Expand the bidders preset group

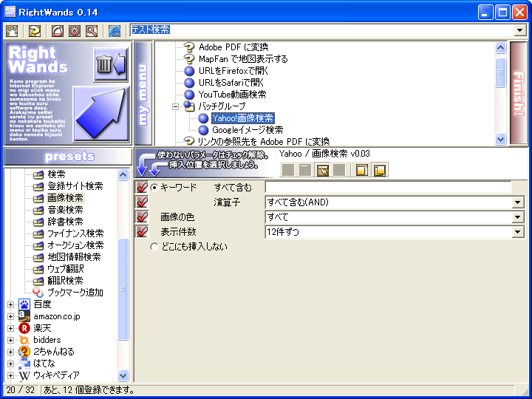[x=10, y=340]
